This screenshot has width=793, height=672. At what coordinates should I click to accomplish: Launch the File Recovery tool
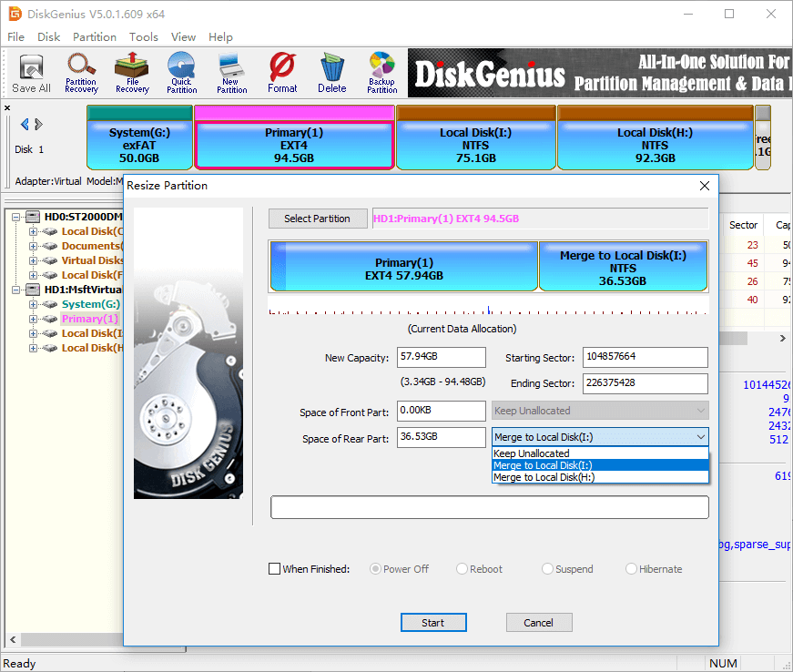[132, 73]
